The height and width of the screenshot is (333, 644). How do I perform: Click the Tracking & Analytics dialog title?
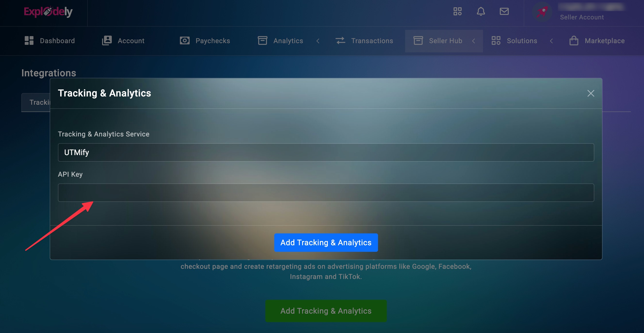click(x=105, y=93)
